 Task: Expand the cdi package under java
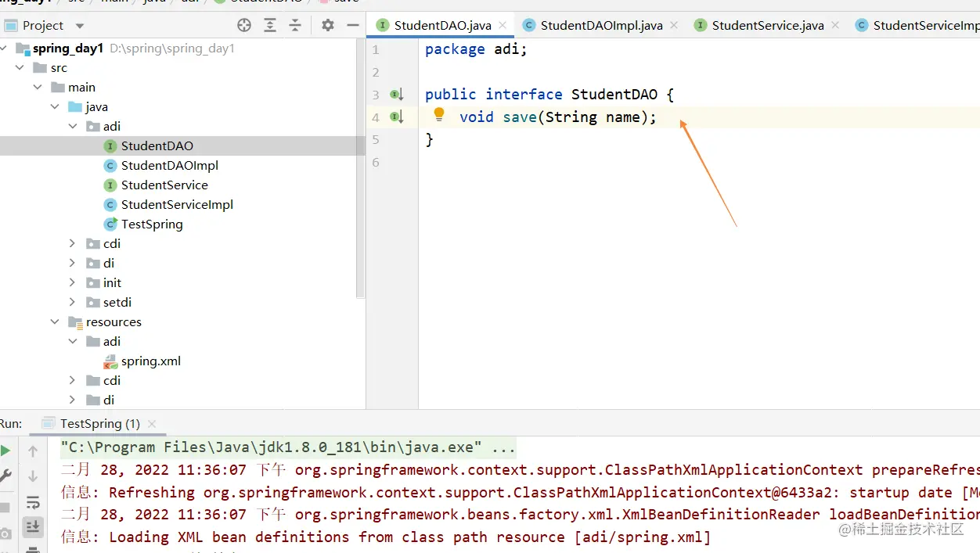(x=73, y=244)
